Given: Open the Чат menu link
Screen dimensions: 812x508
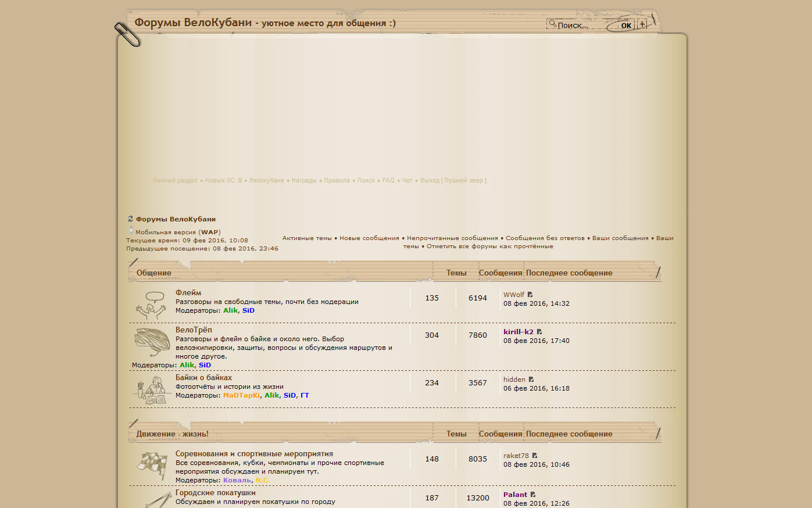Looking at the screenshot, I should coord(407,181).
